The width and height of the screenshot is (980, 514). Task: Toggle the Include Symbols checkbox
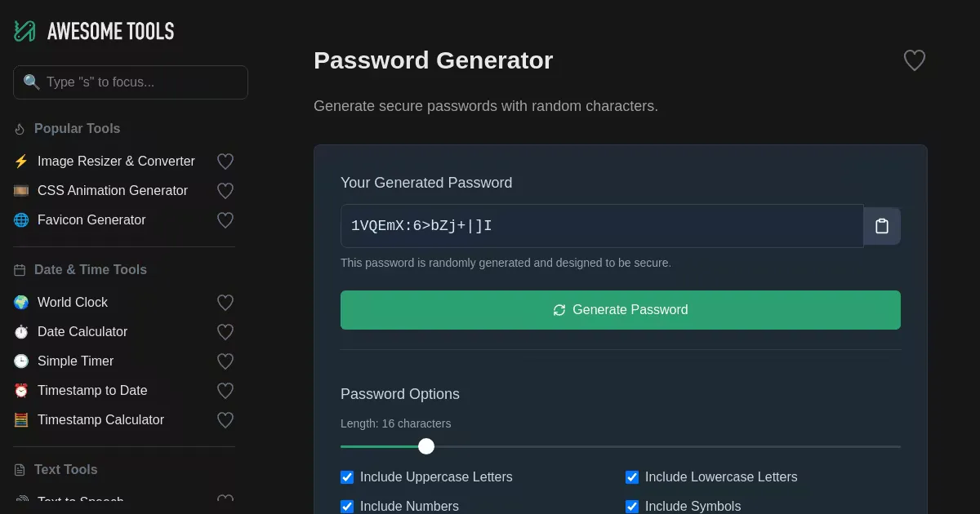[x=632, y=506]
